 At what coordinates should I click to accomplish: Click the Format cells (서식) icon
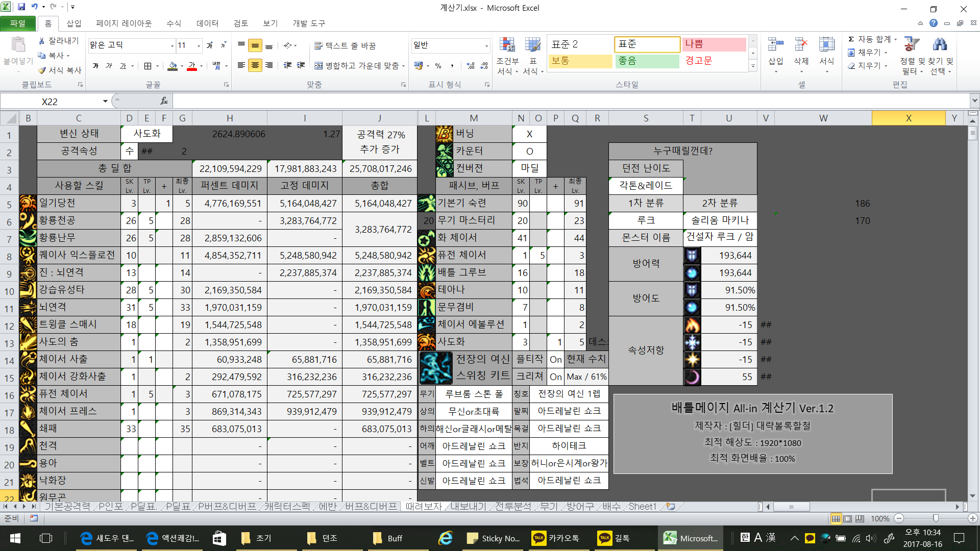(x=826, y=45)
